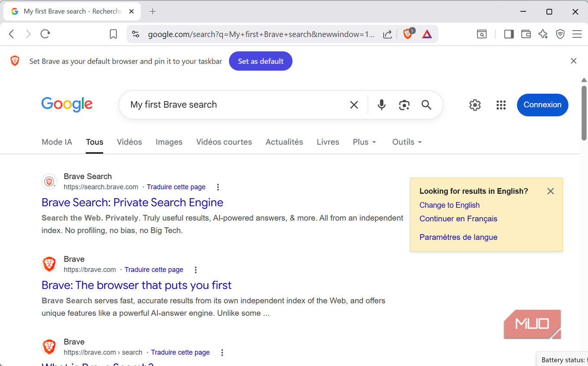The height and width of the screenshot is (366, 588).
Task: Open Brave Wallet
Action: click(526, 34)
